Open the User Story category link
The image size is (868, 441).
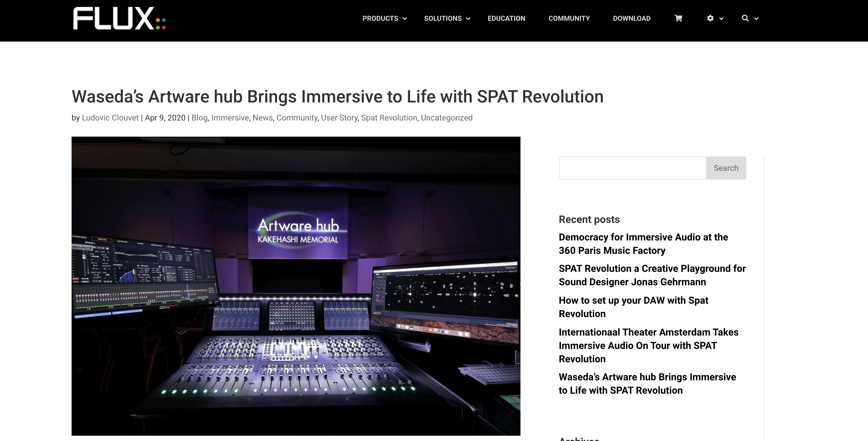tap(339, 118)
